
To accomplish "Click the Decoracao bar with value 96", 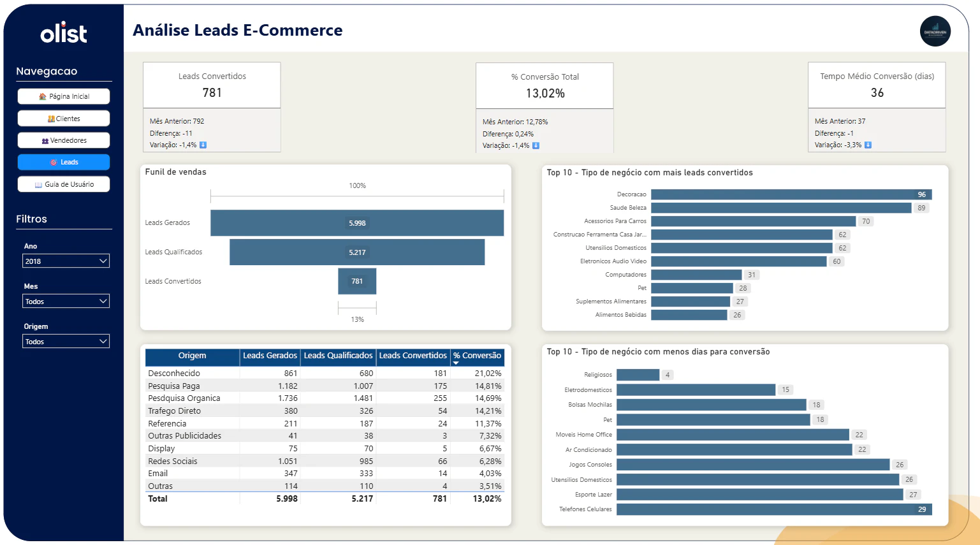I will pos(791,194).
